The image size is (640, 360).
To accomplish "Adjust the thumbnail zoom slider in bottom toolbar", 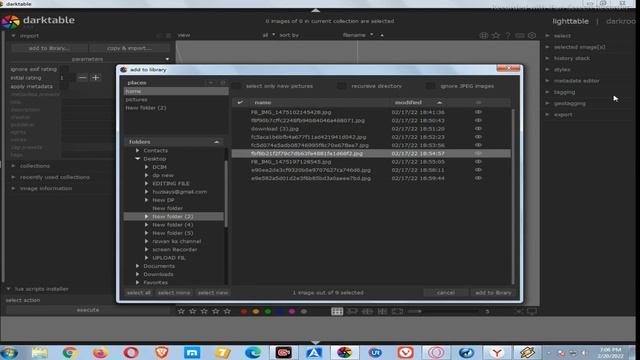I will (x=444, y=311).
